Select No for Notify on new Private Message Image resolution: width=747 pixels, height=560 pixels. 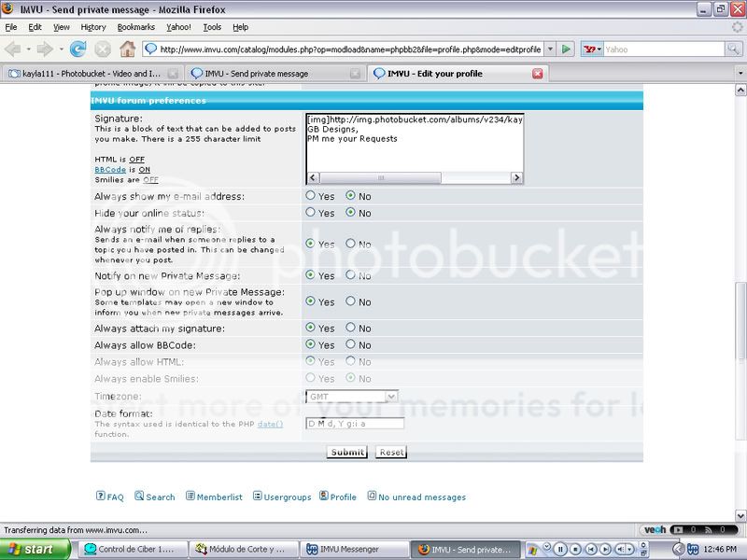[x=351, y=274]
